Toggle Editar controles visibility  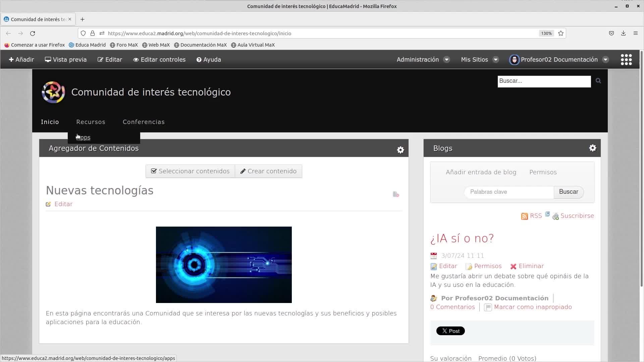[159, 60]
